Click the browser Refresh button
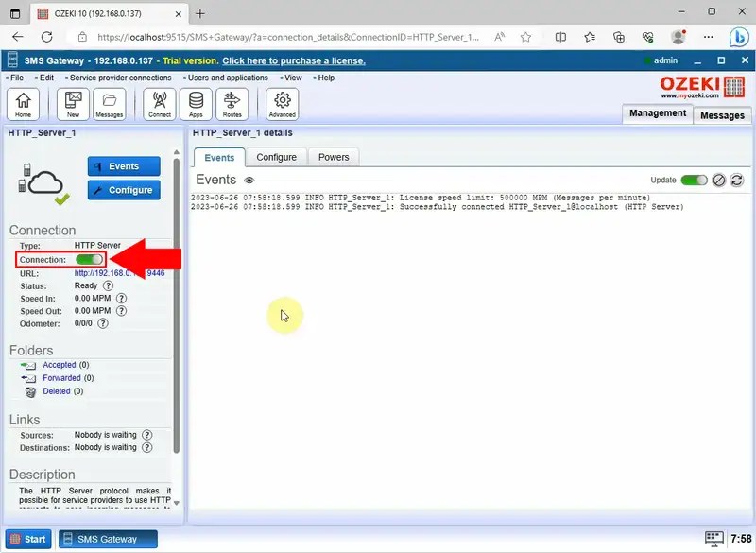Image resolution: width=756 pixels, height=553 pixels. (x=46, y=37)
